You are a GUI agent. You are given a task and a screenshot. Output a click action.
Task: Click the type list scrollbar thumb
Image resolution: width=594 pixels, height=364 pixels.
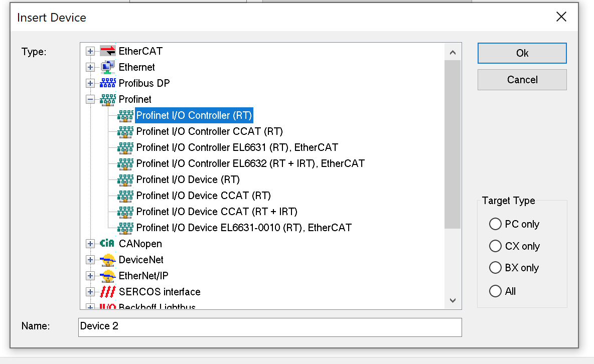click(x=453, y=144)
